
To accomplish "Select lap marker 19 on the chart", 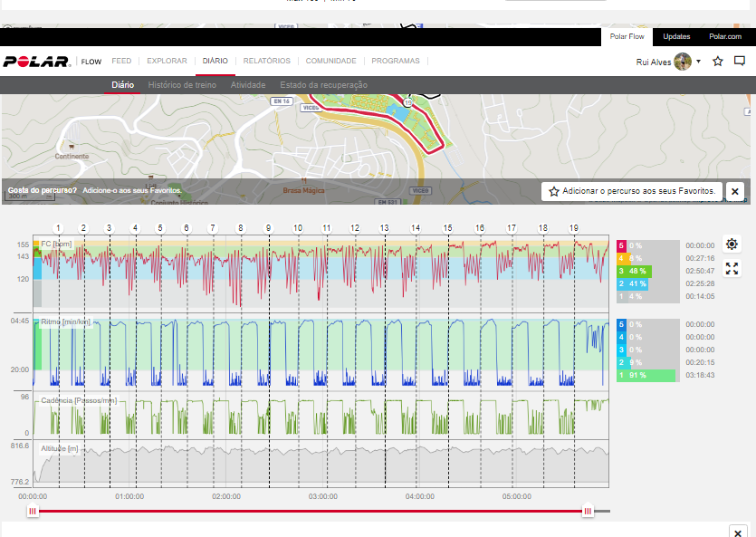I will (573, 228).
